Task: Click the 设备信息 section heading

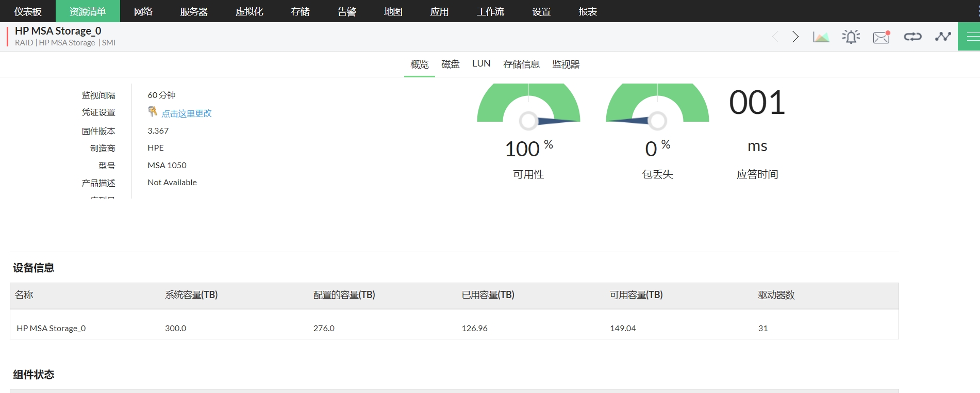Action: 34,268
